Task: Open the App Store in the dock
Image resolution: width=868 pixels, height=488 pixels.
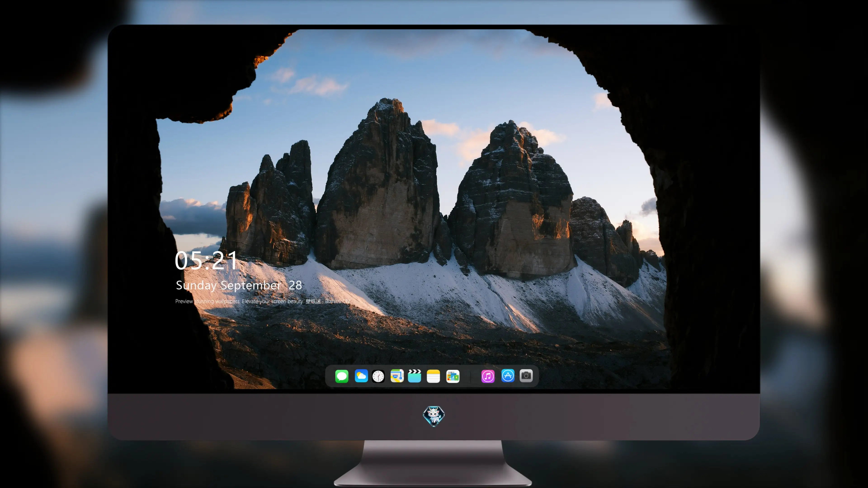Action: (508, 375)
